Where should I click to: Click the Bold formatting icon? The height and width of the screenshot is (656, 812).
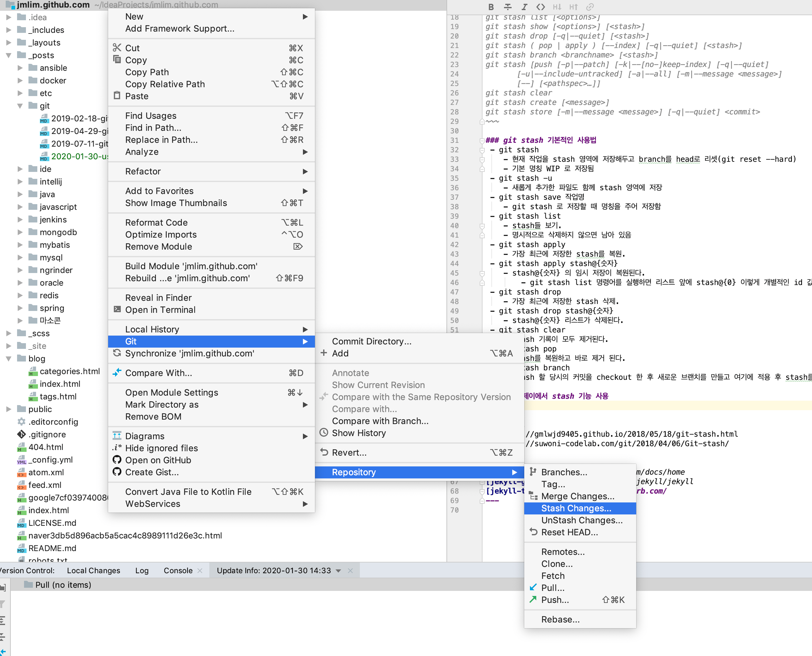click(491, 7)
